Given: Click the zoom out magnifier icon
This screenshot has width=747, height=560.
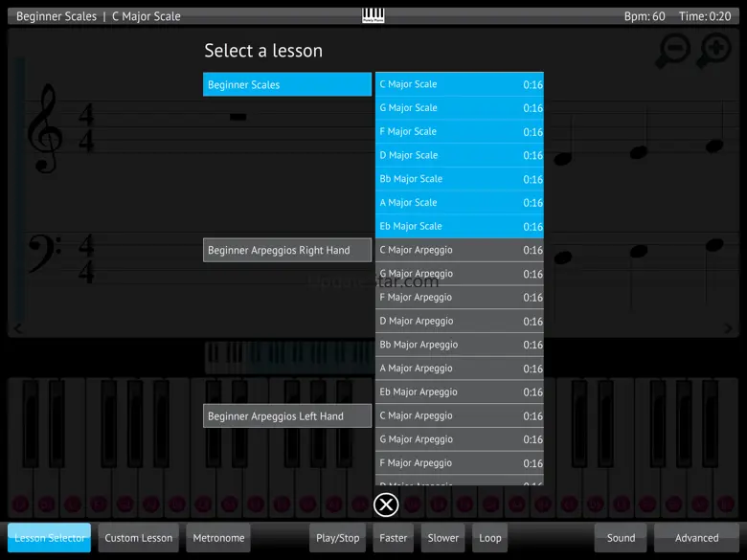Looking at the screenshot, I should [673, 50].
